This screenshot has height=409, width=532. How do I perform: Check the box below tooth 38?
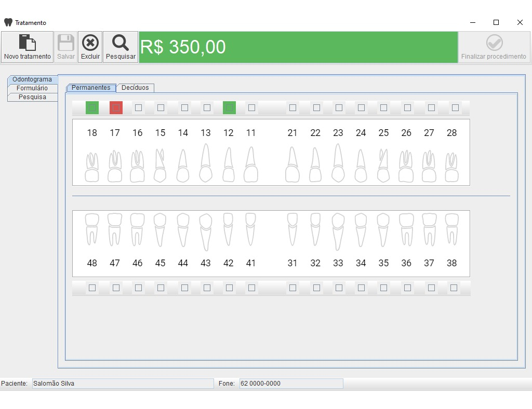coord(454,288)
